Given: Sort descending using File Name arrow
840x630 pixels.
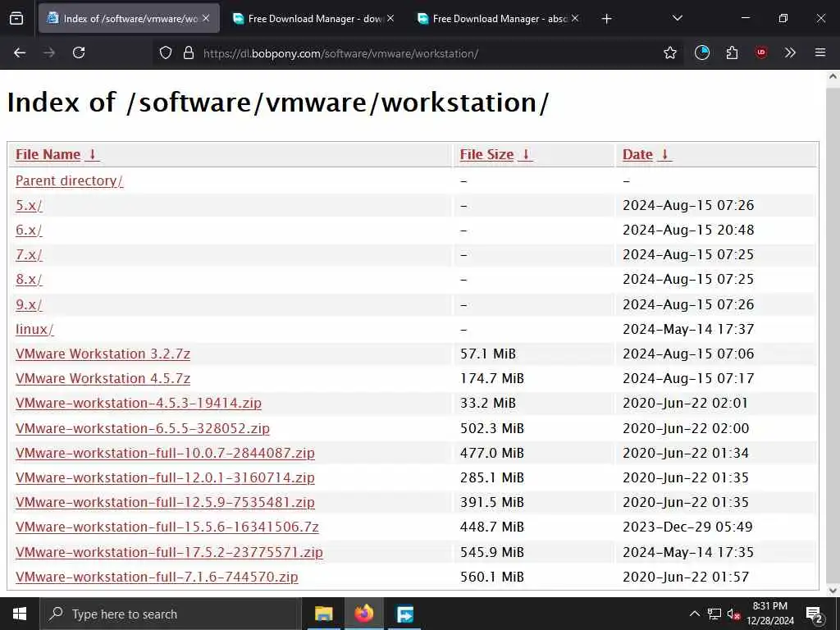Looking at the screenshot, I should [92, 154].
